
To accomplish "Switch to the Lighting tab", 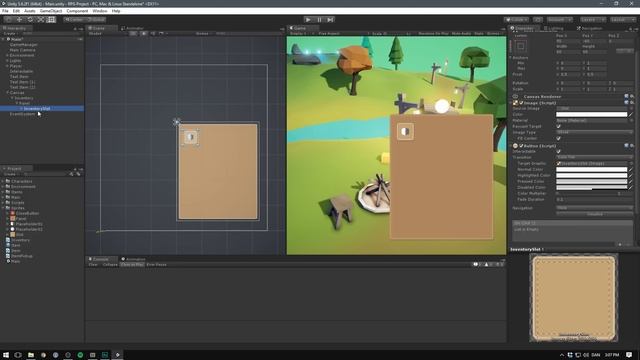I will coord(553,28).
